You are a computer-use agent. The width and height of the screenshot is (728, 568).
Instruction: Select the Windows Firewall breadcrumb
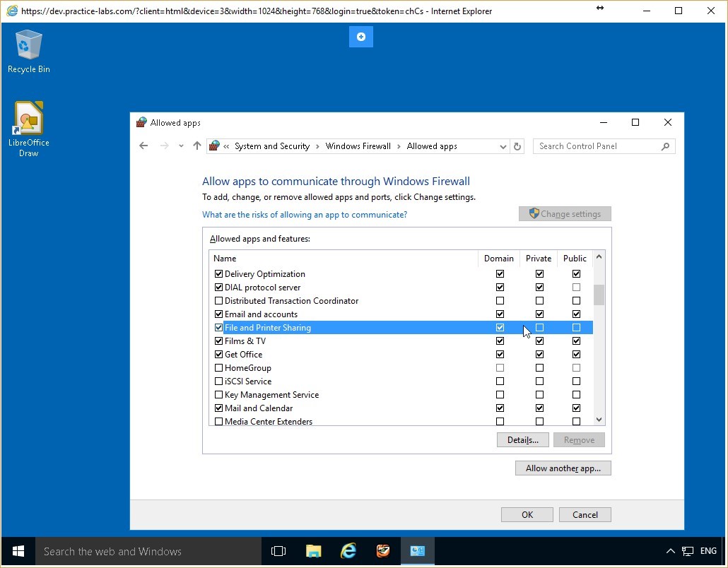click(358, 146)
